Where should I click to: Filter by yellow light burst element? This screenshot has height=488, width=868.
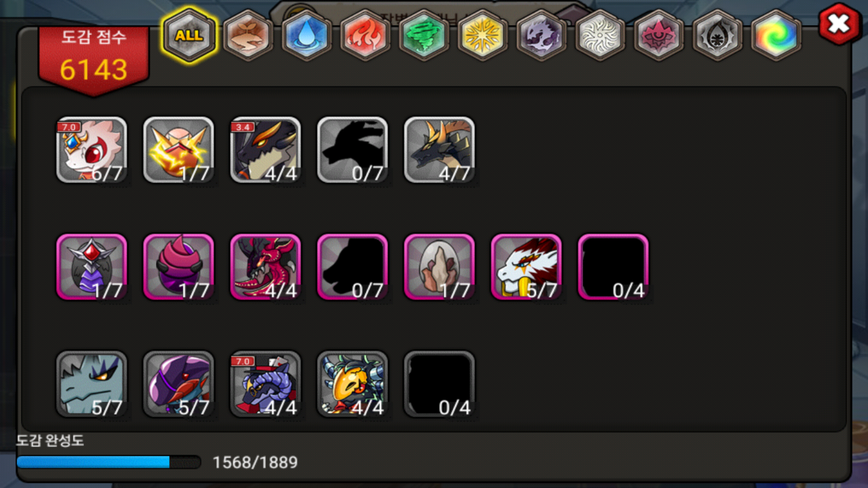(x=483, y=35)
